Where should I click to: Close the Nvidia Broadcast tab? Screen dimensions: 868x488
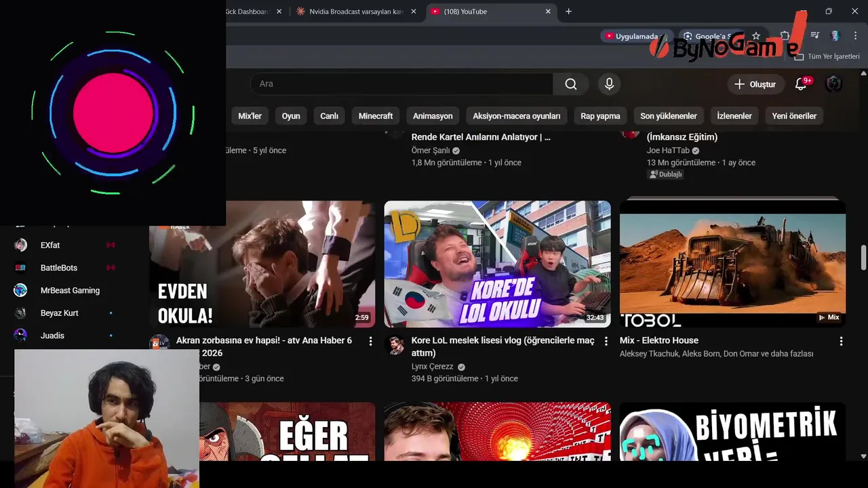tap(414, 12)
